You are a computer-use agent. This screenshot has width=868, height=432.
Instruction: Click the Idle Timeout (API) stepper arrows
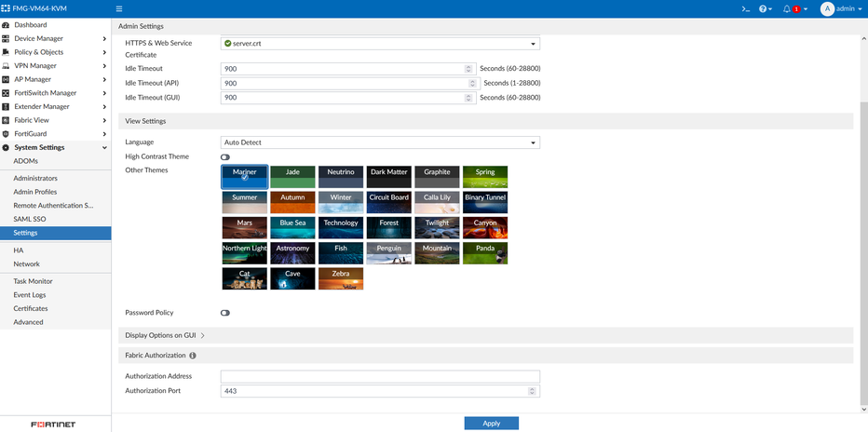(472, 84)
